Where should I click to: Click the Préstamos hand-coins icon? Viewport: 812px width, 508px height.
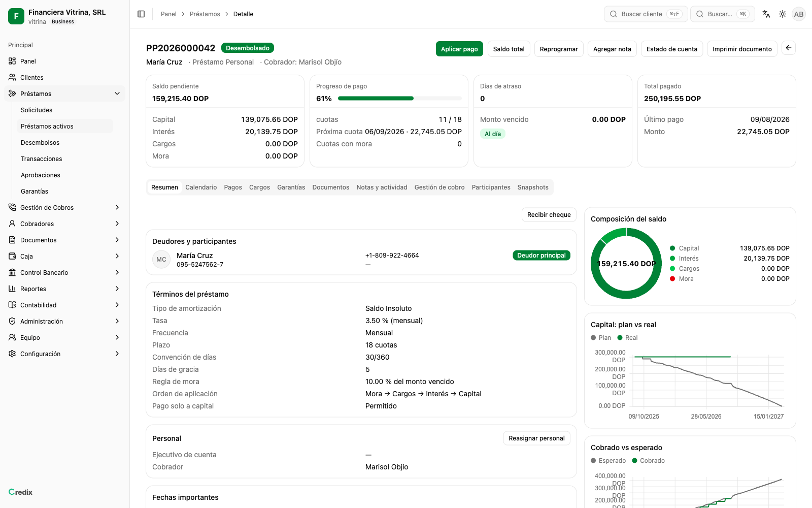(x=12, y=93)
